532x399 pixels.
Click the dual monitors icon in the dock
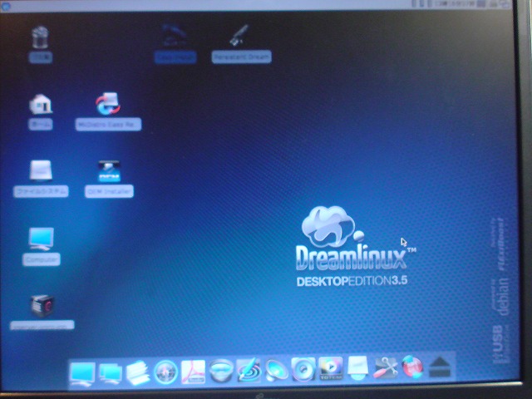pos(111,374)
